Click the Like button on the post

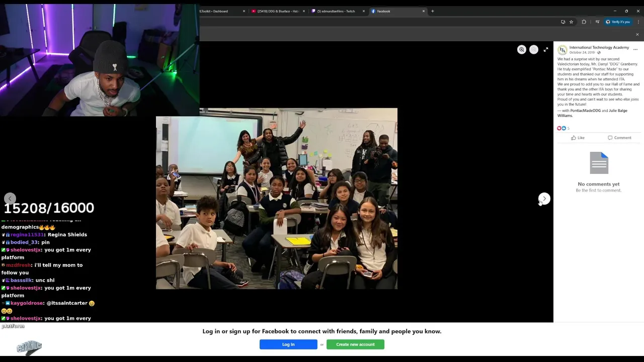pyautogui.click(x=578, y=138)
